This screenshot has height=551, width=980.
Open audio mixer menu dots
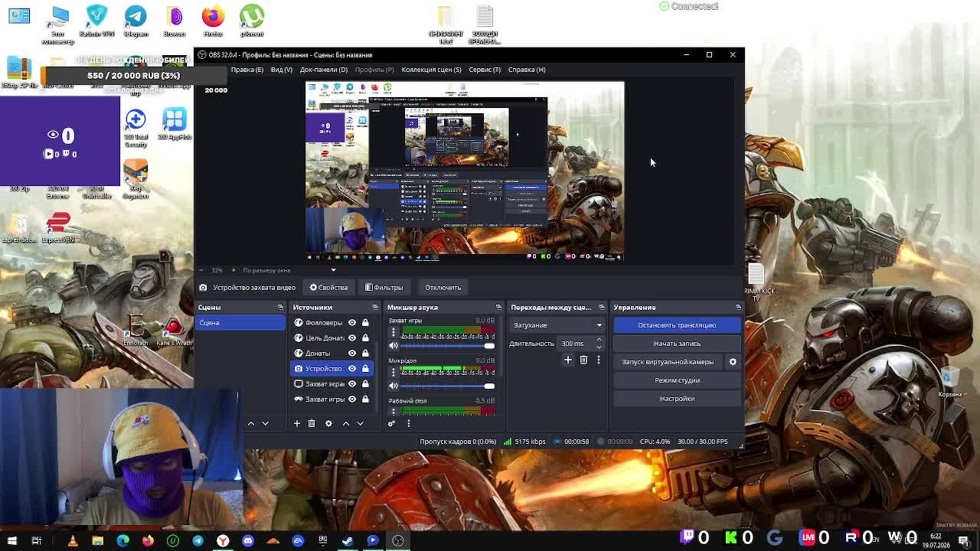point(408,423)
